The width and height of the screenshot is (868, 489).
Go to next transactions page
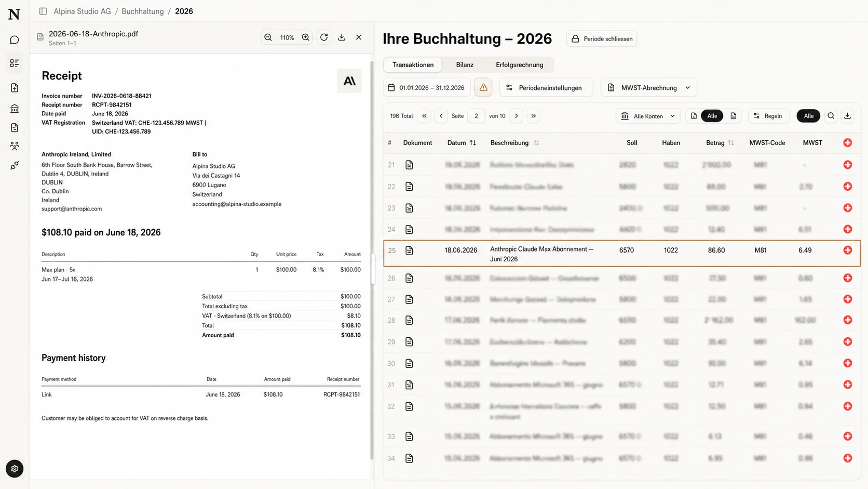pos(517,116)
